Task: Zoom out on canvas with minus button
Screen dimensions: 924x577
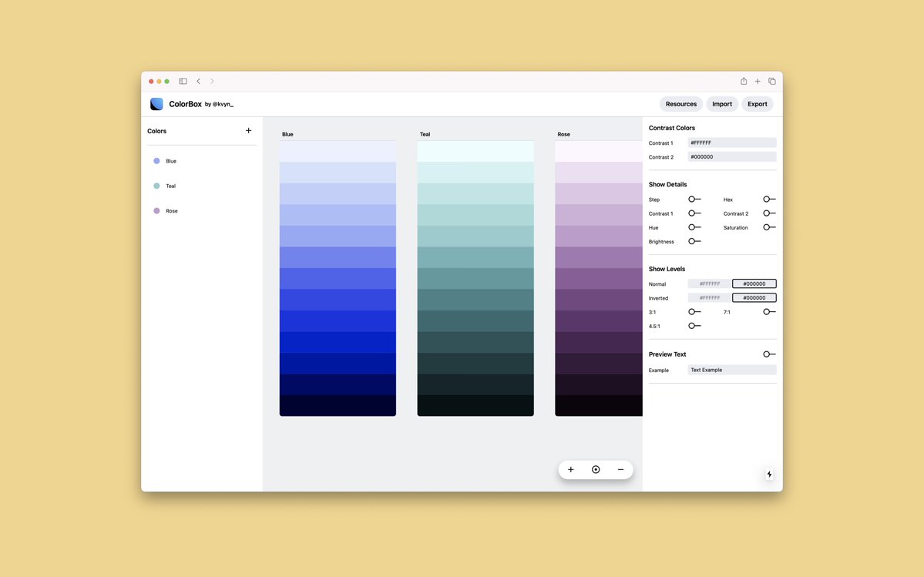Action: pos(620,469)
